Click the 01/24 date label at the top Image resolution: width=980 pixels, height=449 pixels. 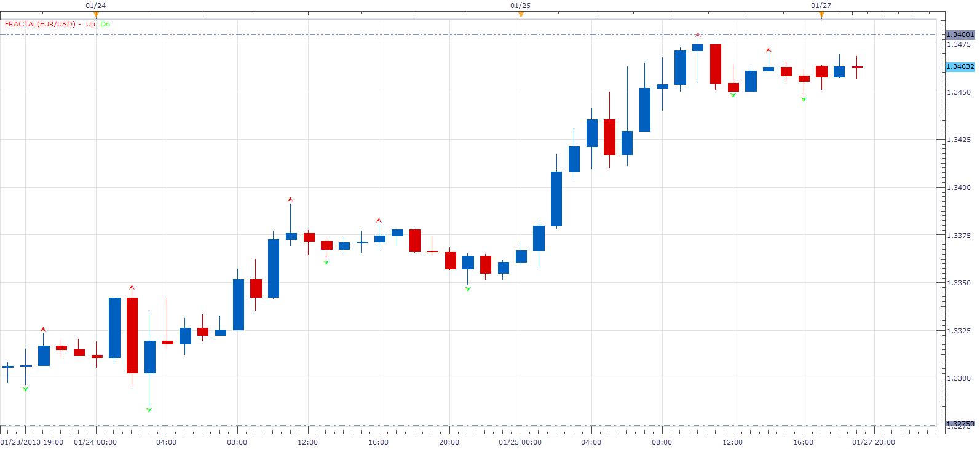96,6
